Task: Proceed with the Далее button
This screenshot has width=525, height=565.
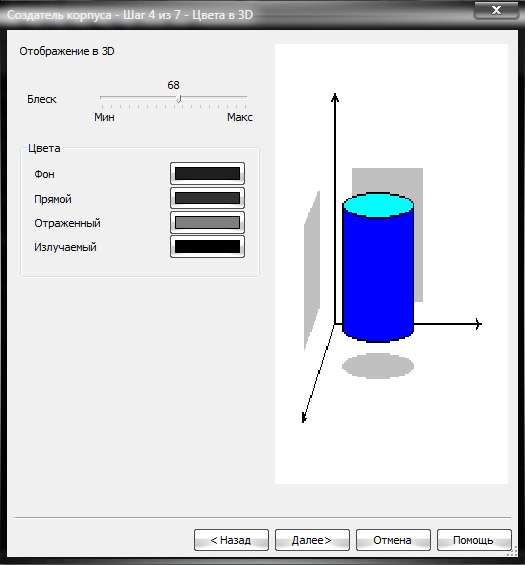Action: (x=312, y=540)
